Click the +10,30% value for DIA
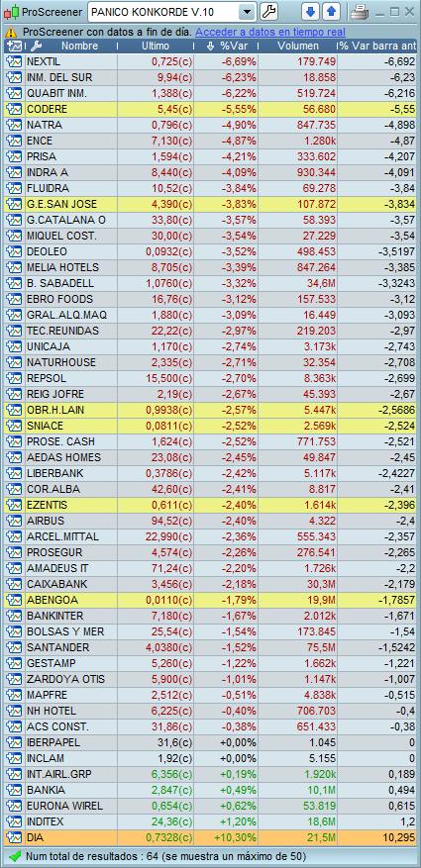This screenshot has width=421, height=868. coord(237,838)
